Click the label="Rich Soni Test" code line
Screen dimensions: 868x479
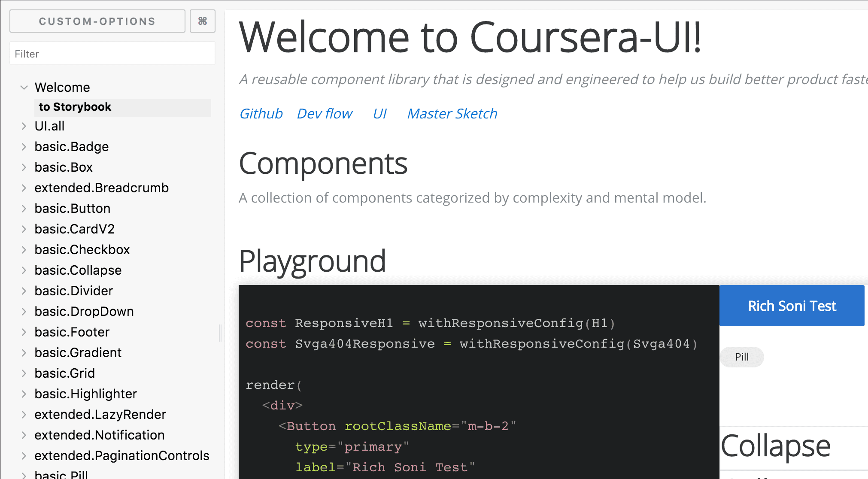[385, 467]
